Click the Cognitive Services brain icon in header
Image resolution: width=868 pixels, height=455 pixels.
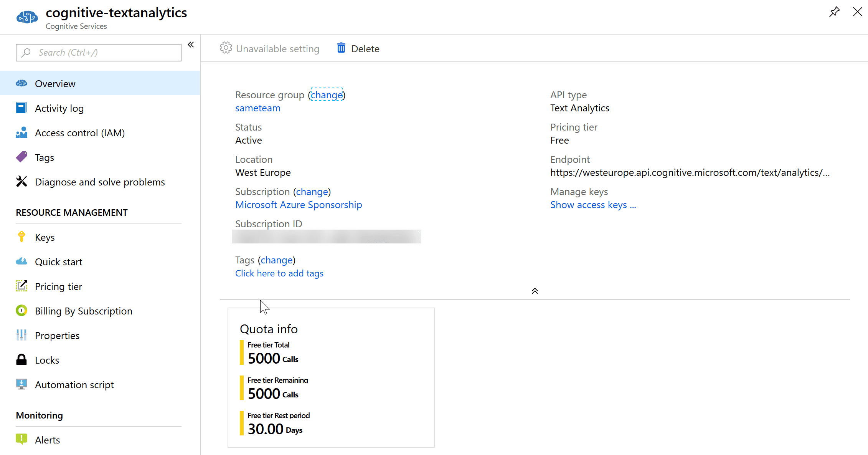pyautogui.click(x=27, y=17)
